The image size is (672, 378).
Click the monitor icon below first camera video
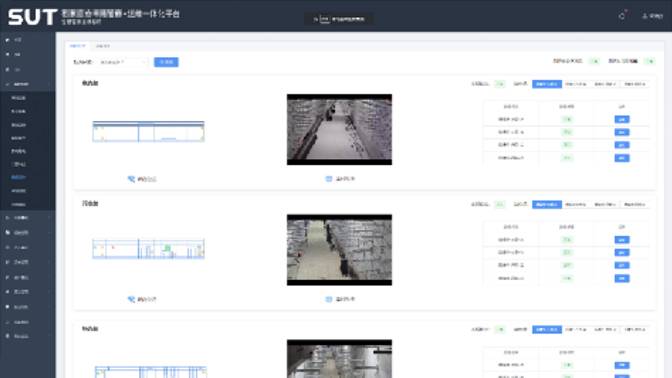329,179
